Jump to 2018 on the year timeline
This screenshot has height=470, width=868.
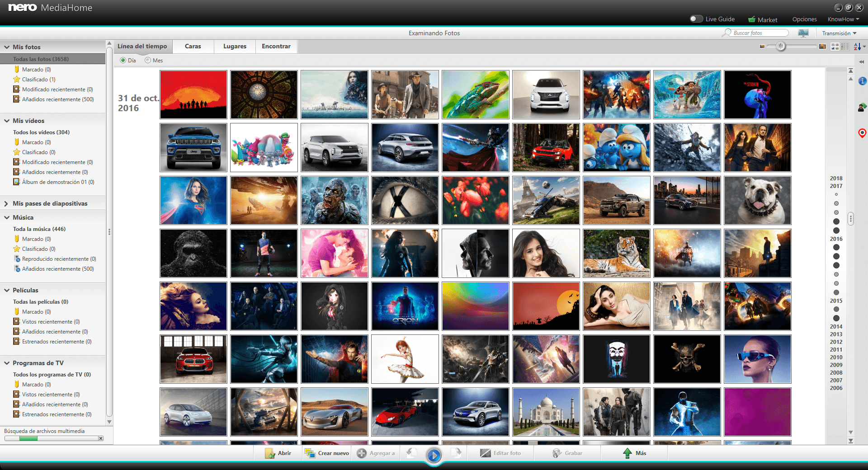(836, 179)
